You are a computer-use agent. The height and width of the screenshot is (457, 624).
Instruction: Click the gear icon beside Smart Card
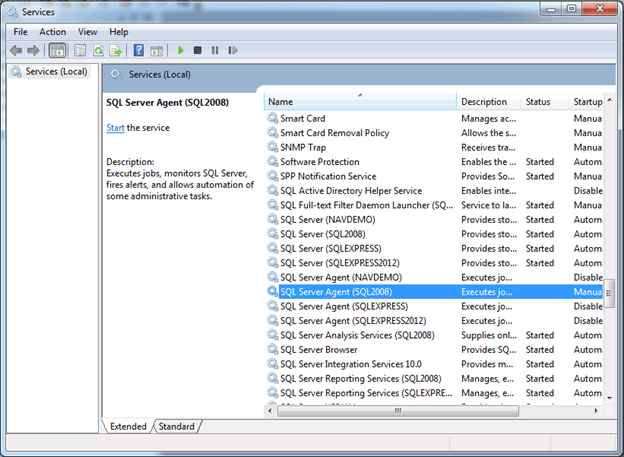coord(273,118)
